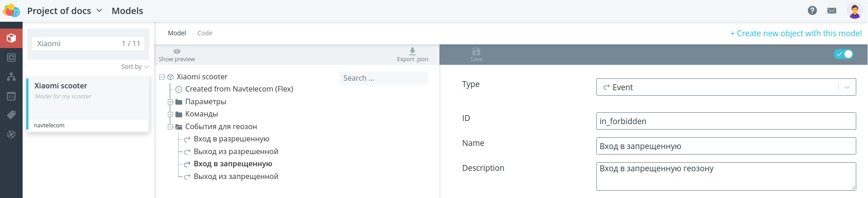Open the code brackets sidebar icon
The image size is (868, 198).
[11, 96]
